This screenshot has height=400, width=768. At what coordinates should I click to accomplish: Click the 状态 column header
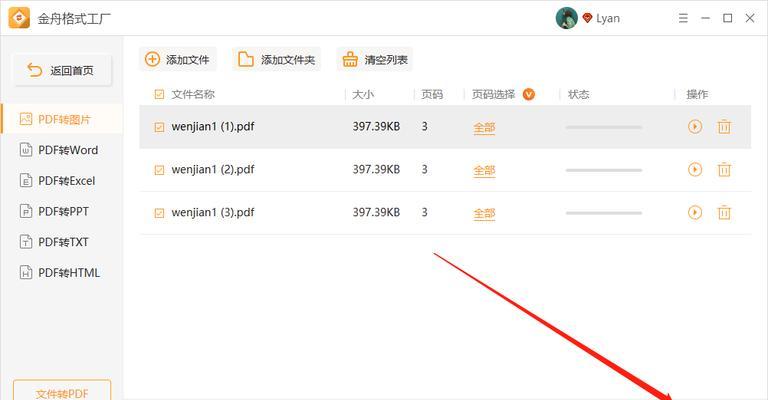point(578,94)
